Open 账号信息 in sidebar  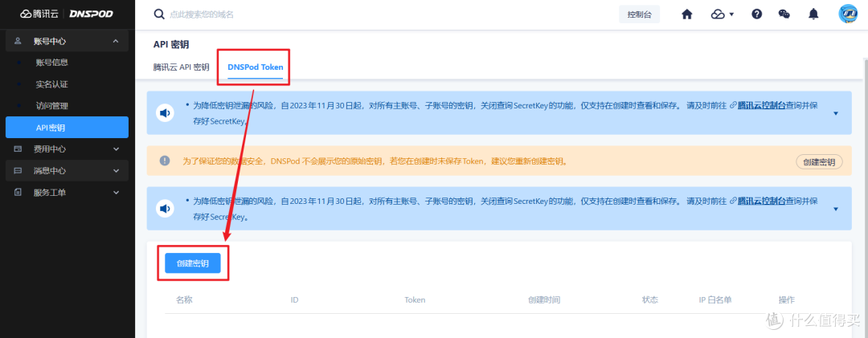click(51, 63)
